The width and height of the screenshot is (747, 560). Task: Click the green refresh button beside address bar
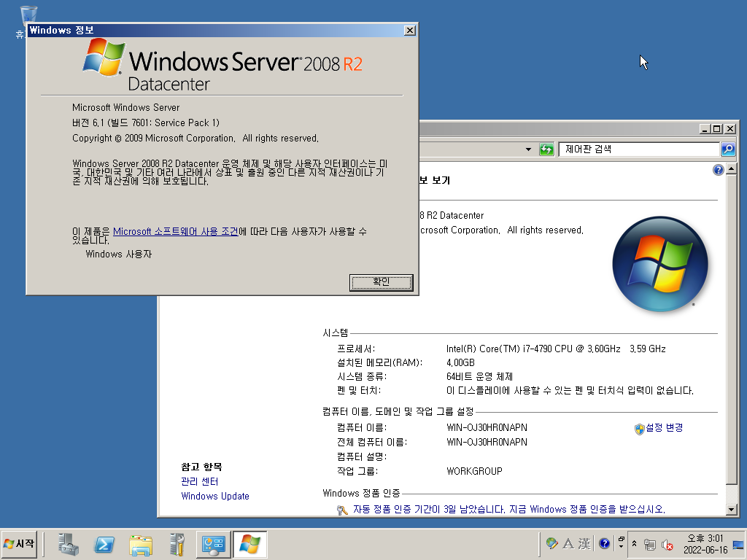[x=546, y=149]
